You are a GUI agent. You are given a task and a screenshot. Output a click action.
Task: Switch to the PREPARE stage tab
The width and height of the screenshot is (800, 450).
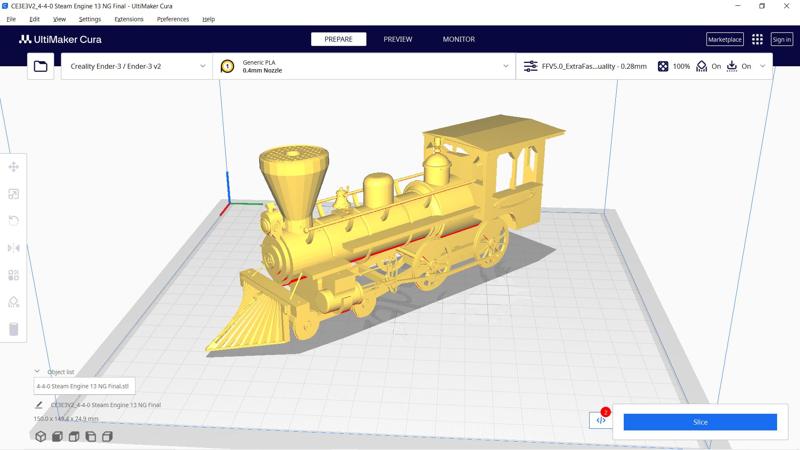point(338,39)
